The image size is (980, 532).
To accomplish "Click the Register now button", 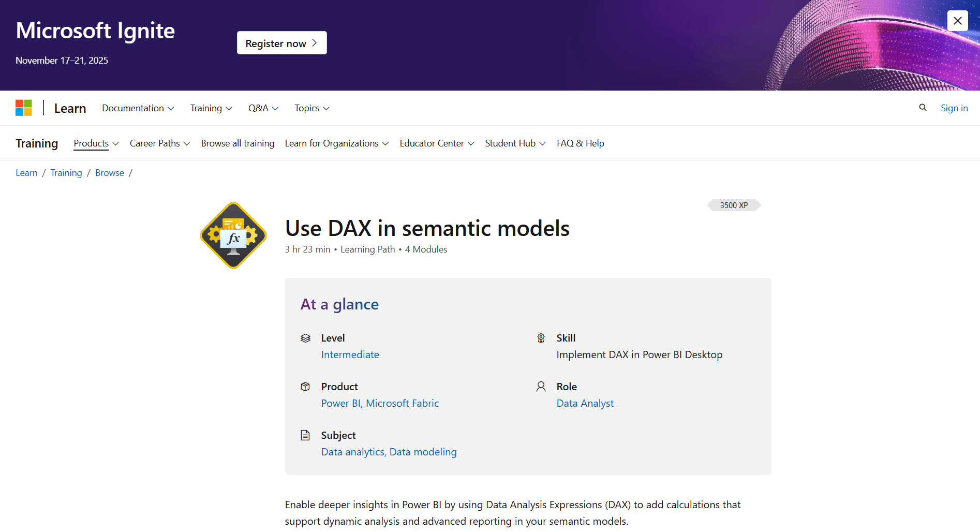I will (281, 43).
